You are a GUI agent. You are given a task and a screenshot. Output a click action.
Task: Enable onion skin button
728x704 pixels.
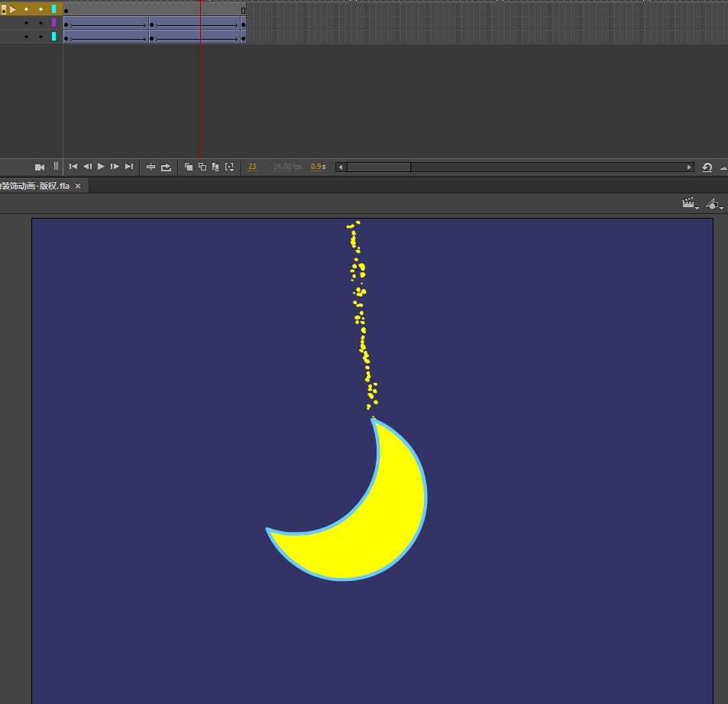[189, 167]
